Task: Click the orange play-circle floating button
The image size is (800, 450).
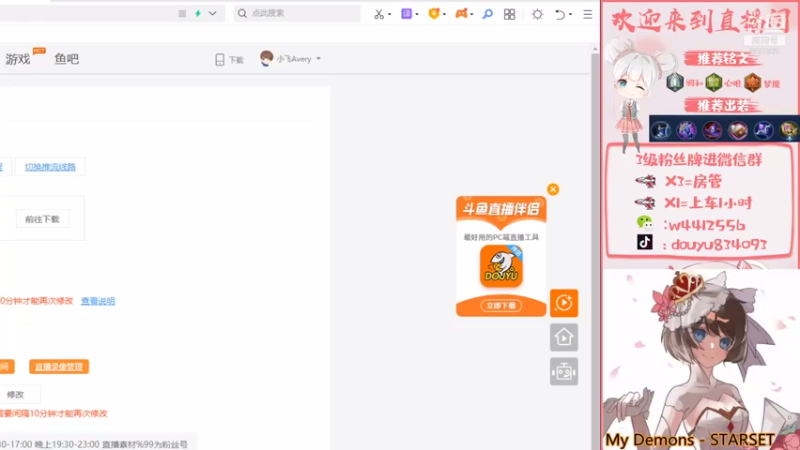Action: pos(564,303)
